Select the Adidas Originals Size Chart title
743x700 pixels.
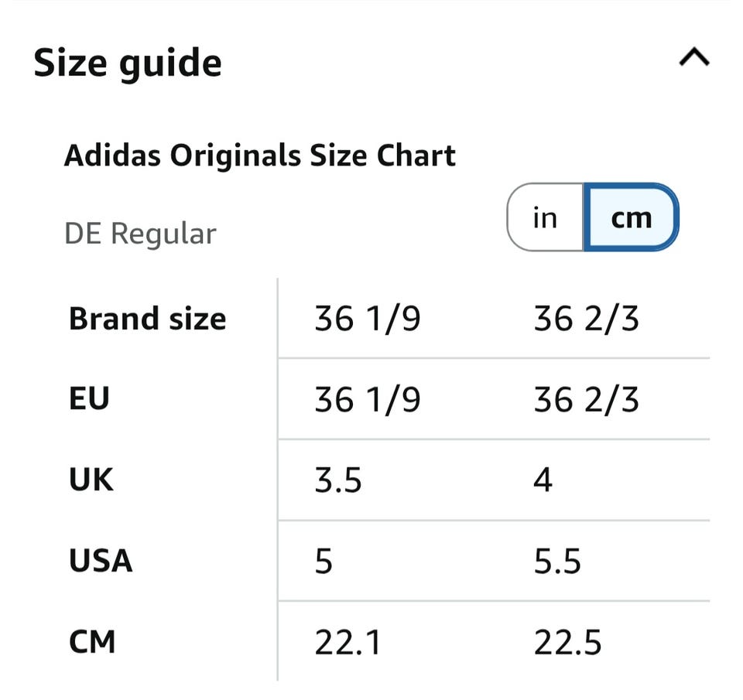[x=260, y=155]
